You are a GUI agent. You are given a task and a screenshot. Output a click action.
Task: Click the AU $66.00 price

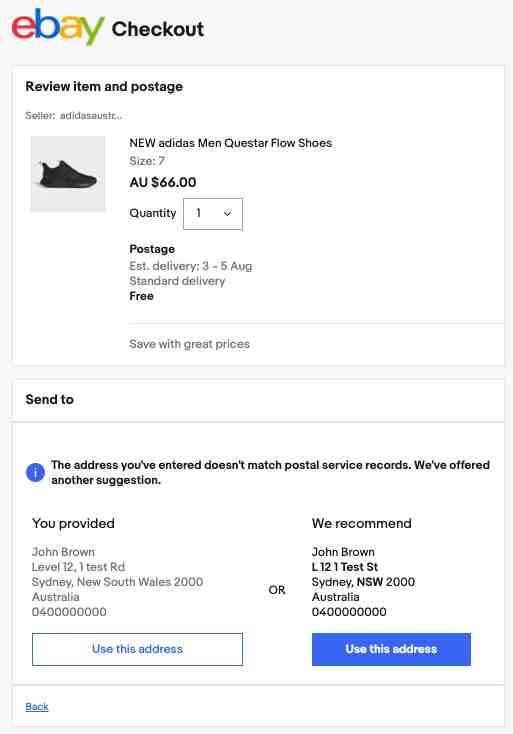click(x=162, y=182)
